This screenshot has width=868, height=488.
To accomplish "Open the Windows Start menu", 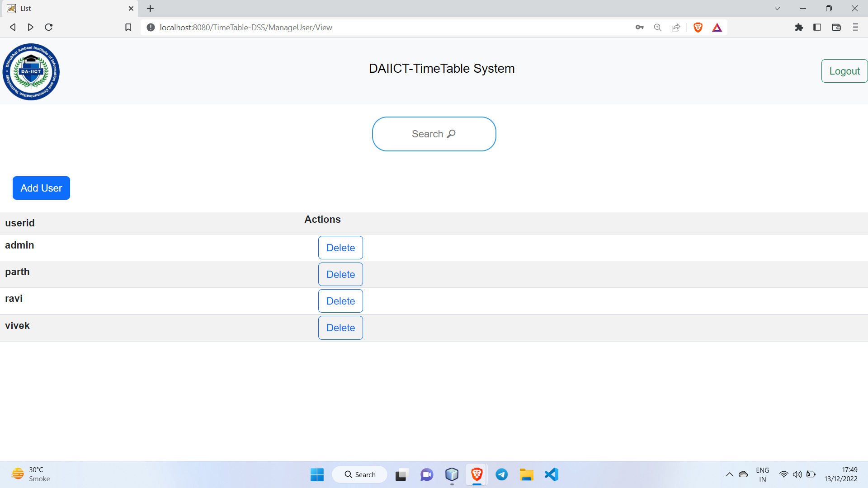I will [317, 474].
